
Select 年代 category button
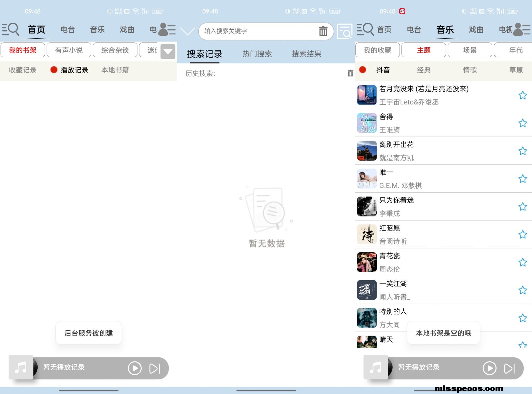tap(513, 50)
